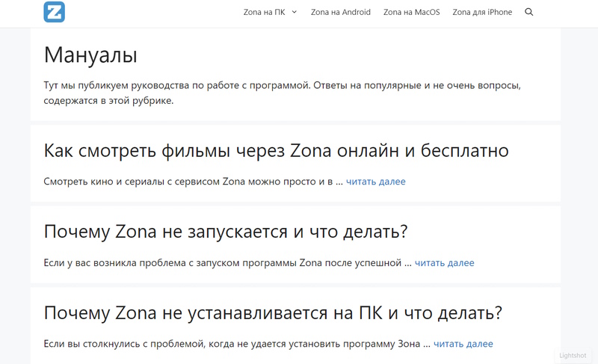The width and height of the screenshot is (598, 364).
Task: Expand the Zona на ПК dropdown chevron
Action: coord(295,12)
